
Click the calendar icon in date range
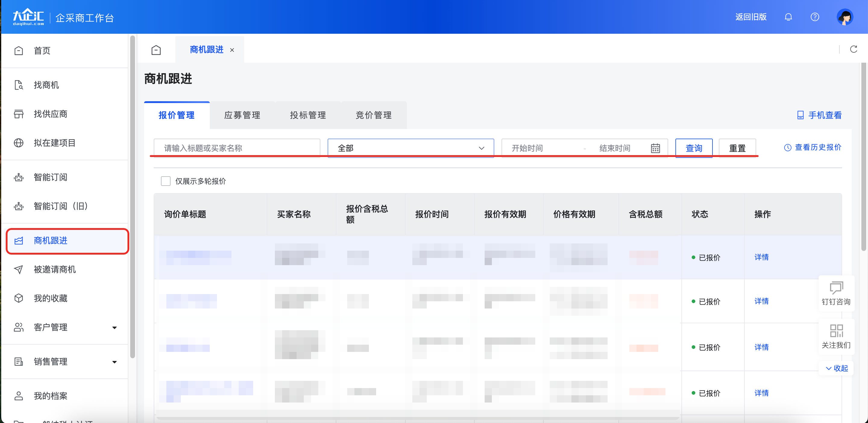click(x=656, y=148)
